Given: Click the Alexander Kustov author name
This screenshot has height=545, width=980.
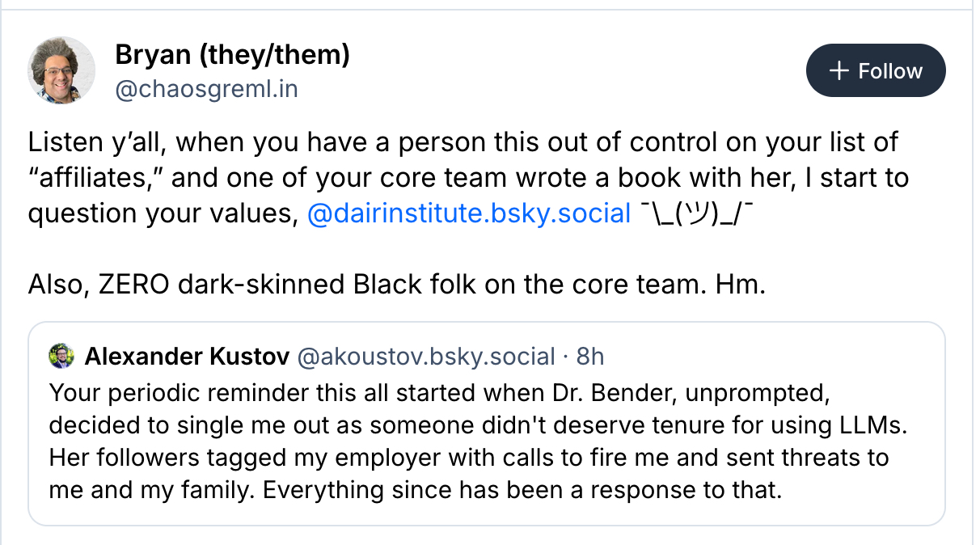Looking at the screenshot, I should click(x=185, y=356).
